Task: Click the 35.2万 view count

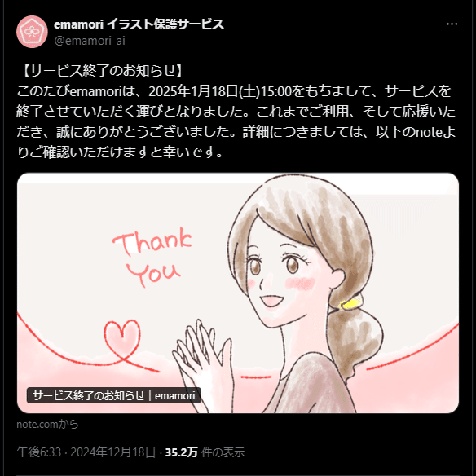Action: (x=181, y=452)
